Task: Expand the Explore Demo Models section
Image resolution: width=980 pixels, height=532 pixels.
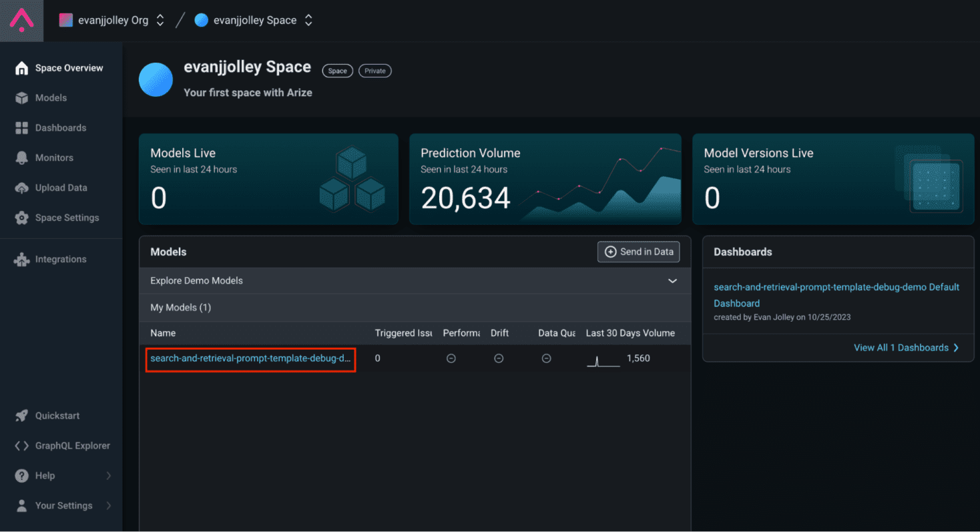Action: click(672, 281)
